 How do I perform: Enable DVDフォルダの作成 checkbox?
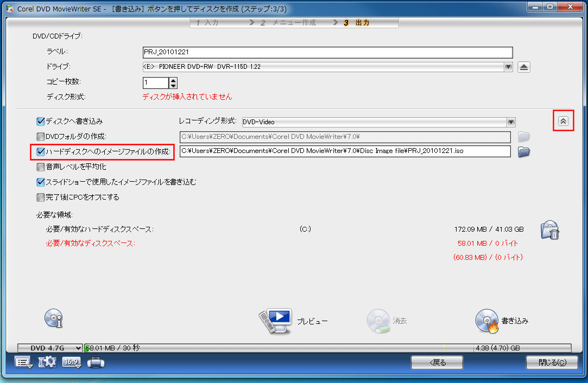41,136
